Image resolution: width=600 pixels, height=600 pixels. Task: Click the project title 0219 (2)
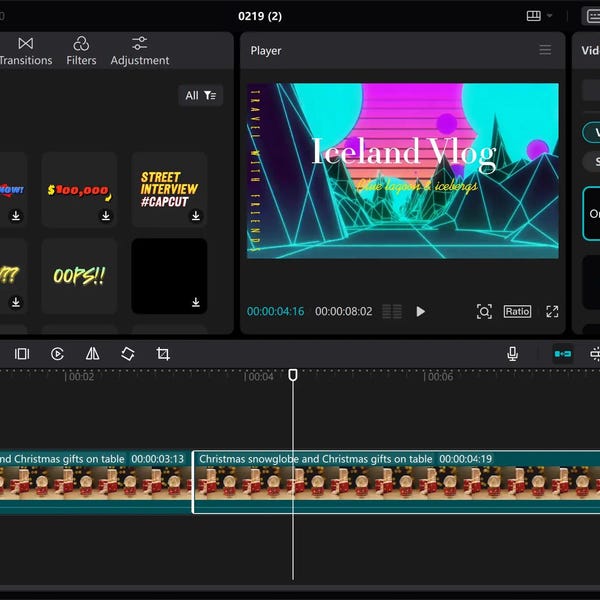pos(260,16)
